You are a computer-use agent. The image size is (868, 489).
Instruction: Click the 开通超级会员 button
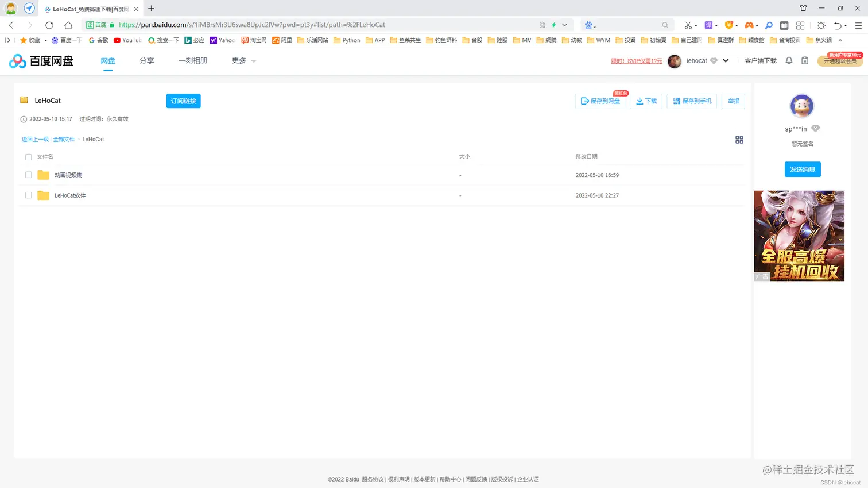(840, 60)
